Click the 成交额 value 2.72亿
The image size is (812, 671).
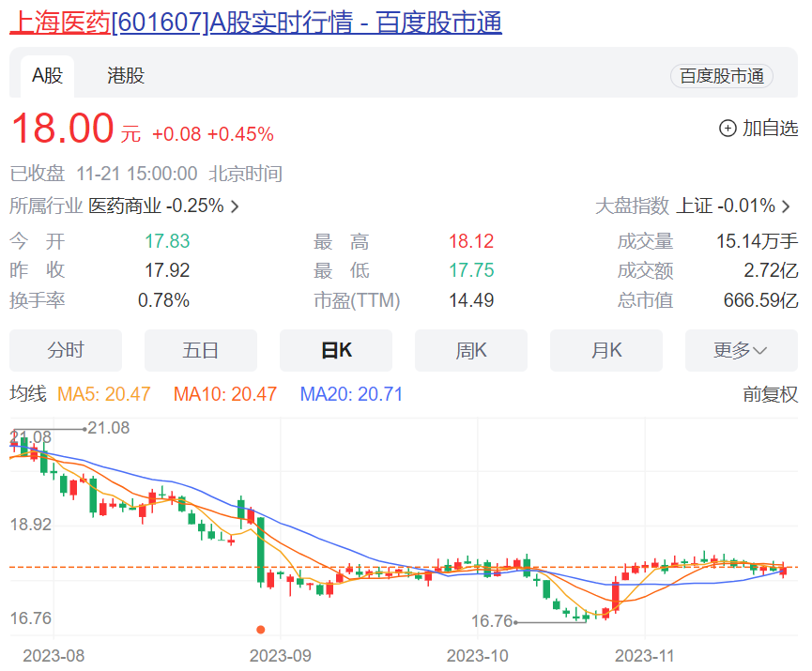point(771,270)
